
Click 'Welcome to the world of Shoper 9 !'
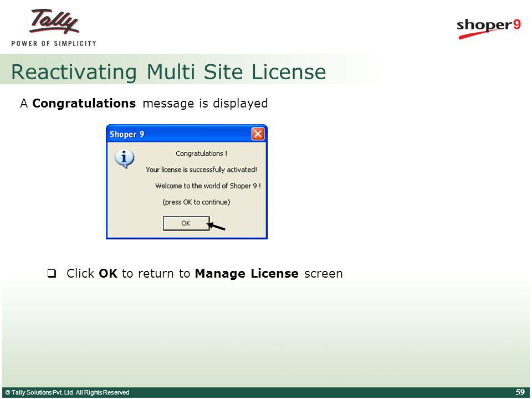(208, 186)
